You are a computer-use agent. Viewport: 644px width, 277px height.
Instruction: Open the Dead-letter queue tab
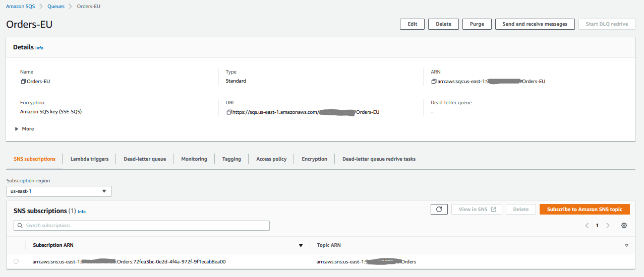coord(145,159)
